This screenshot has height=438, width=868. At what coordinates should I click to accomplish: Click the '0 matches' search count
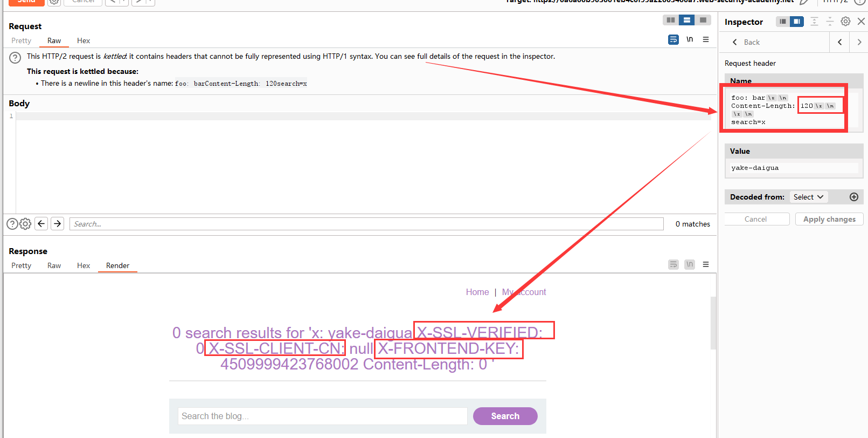pos(693,224)
